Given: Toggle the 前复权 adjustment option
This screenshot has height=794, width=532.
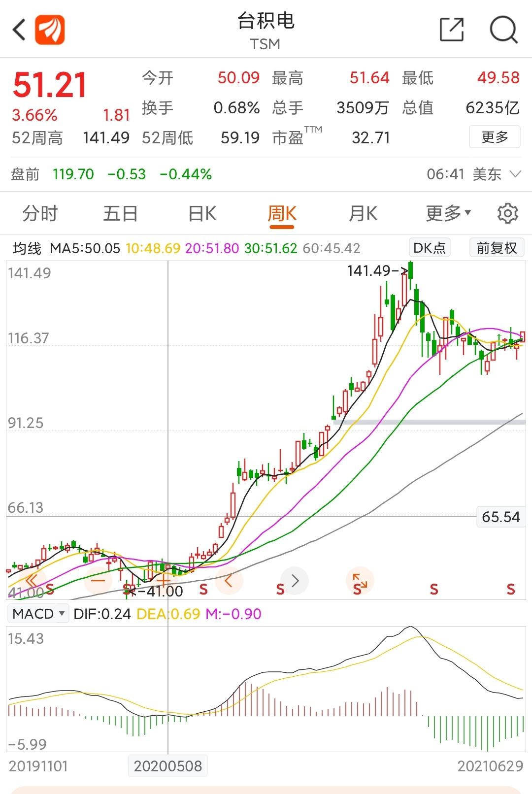Looking at the screenshot, I should 497,248.
